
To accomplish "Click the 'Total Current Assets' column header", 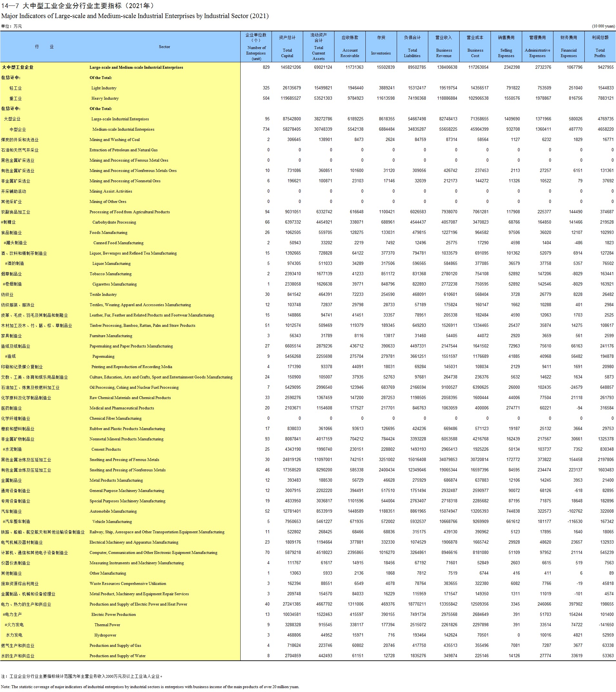I will coord(319,47).
